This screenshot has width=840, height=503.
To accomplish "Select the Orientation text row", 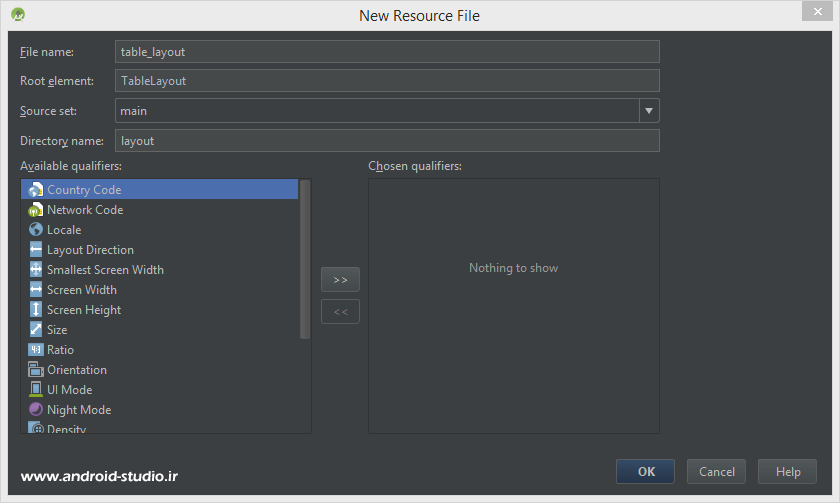I will pos(77,370).
